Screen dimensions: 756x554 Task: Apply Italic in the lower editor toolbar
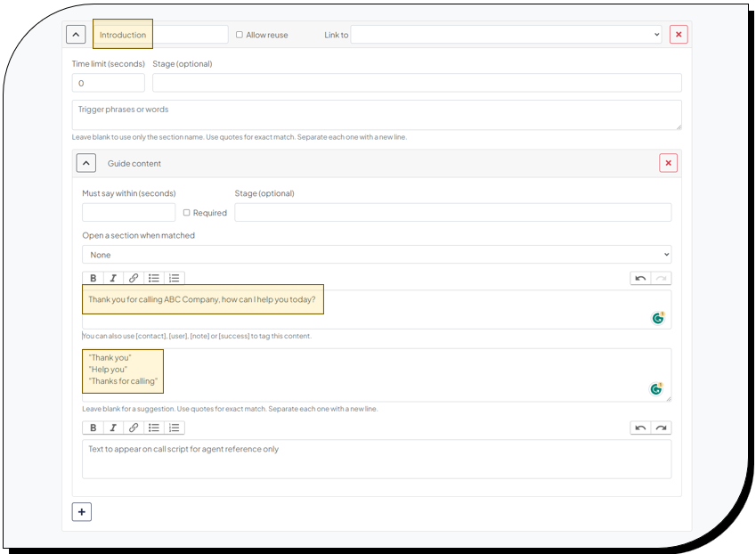113,428
